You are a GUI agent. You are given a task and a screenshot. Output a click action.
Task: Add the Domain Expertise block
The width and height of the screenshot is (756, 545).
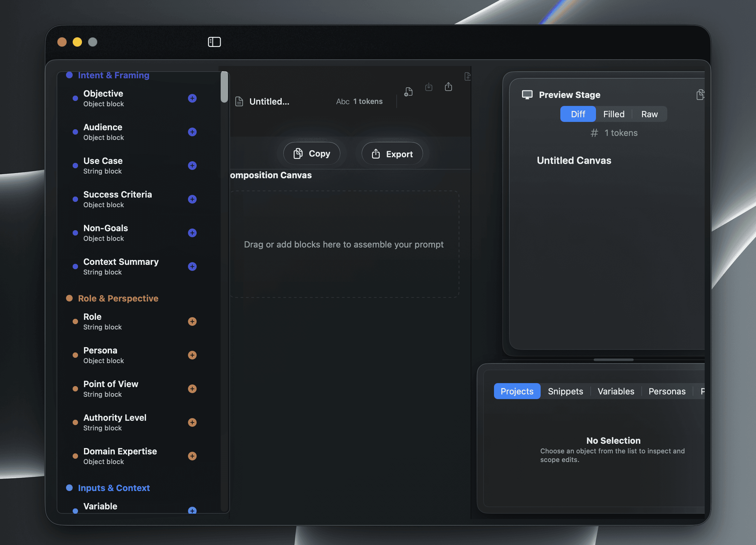click(x=192, y=456)
